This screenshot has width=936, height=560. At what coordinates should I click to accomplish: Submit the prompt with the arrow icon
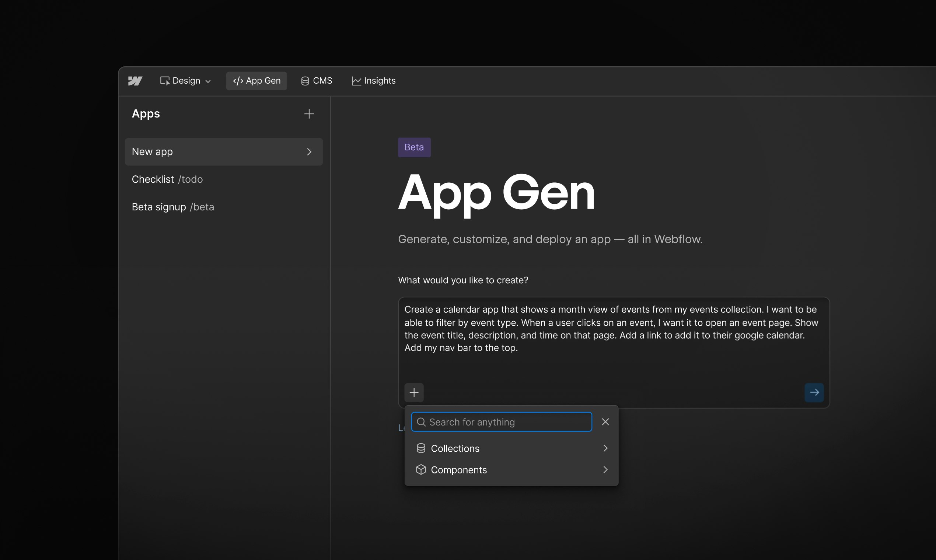(814, 392)
